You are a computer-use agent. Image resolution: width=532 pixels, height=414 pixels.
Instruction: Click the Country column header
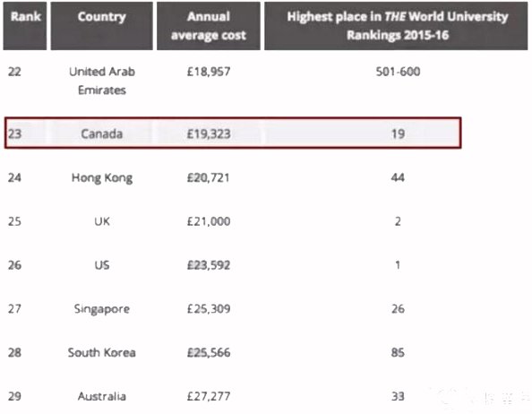102,26
